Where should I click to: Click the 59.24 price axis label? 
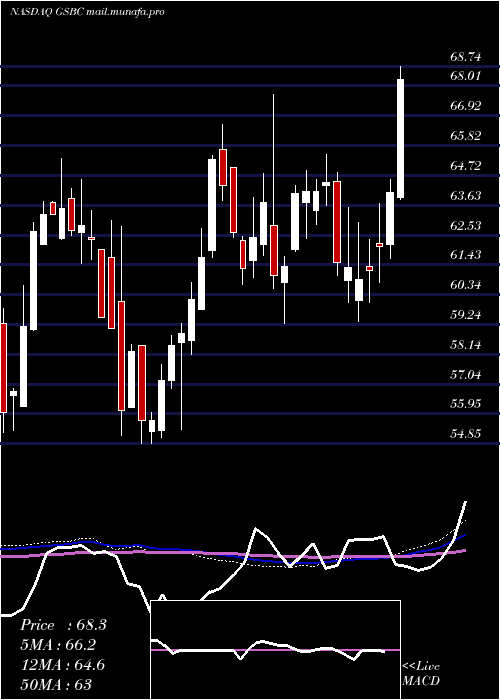pos(466,315)
